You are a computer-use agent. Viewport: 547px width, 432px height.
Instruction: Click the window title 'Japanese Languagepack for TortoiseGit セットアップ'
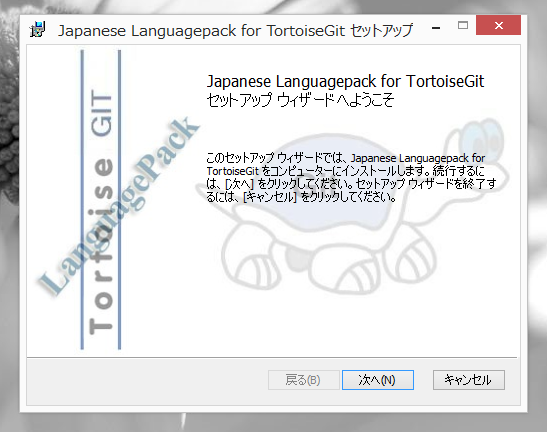(235, 30)
